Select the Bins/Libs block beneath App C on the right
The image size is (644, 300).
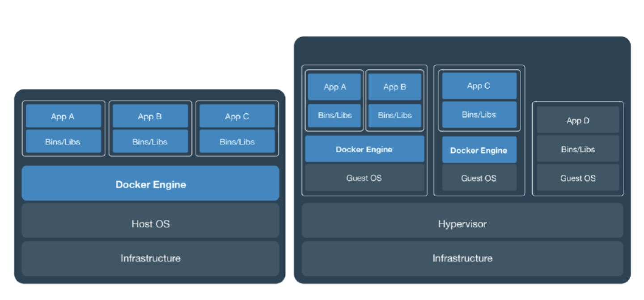pyautogui.click(x=479, y=115)
